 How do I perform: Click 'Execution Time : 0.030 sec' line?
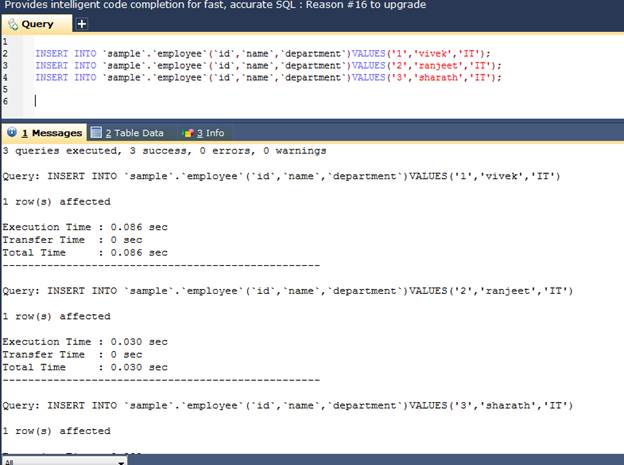(x=85, y=342)
